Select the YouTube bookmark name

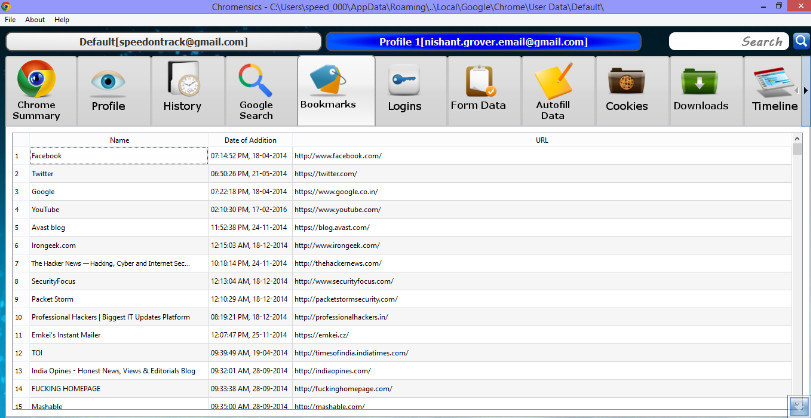point(119,210)
